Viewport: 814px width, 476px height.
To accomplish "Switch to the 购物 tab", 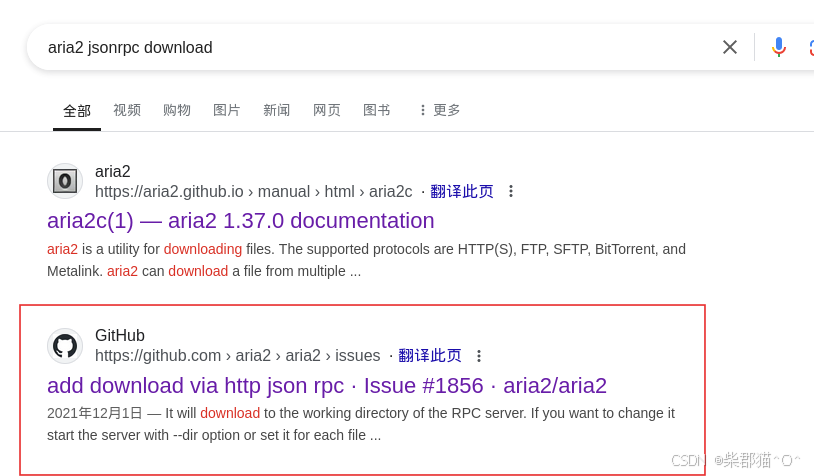I will pyautogui.click(x=177, y=110).
